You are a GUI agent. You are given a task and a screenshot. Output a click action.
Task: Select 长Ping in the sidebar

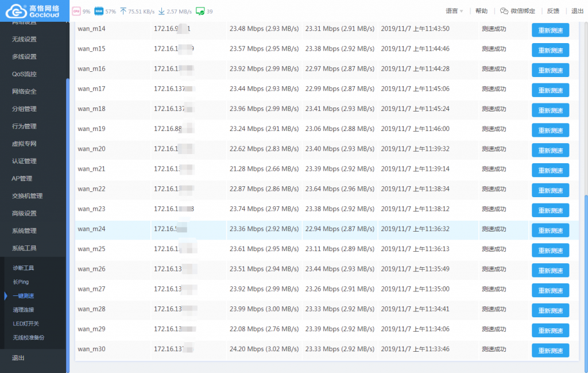pos(21,282)
